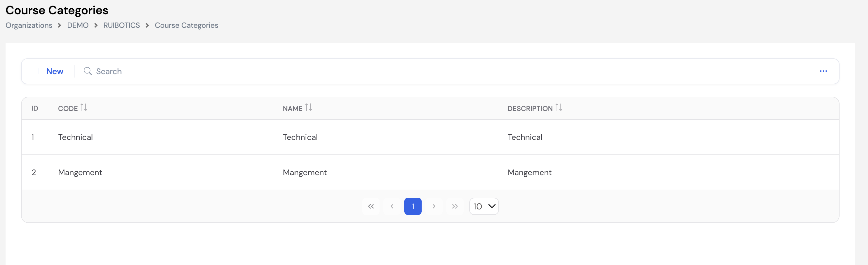The width and height of the screenshot is (868, 265).
Task: Open the three-dot more options menu
Action: point(823,71)
